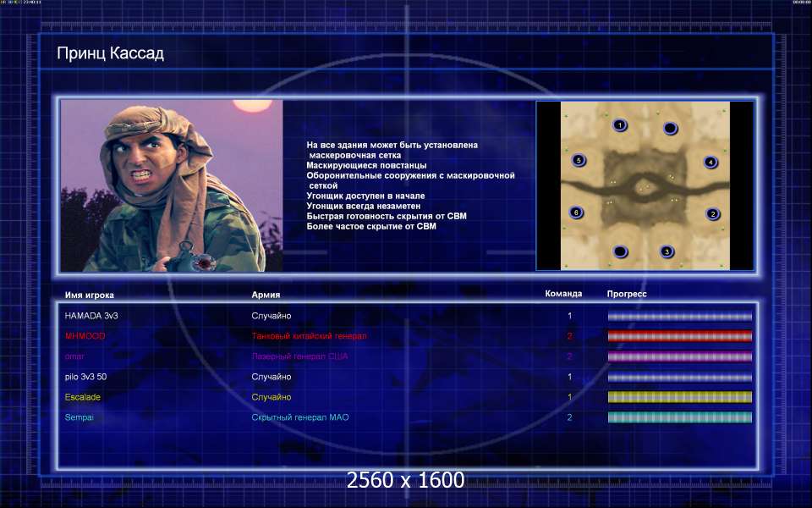Viewport: 812px width, 508px height.
Task: Click team number in pilo 3v3 50 row
Action: pos(569,377)
